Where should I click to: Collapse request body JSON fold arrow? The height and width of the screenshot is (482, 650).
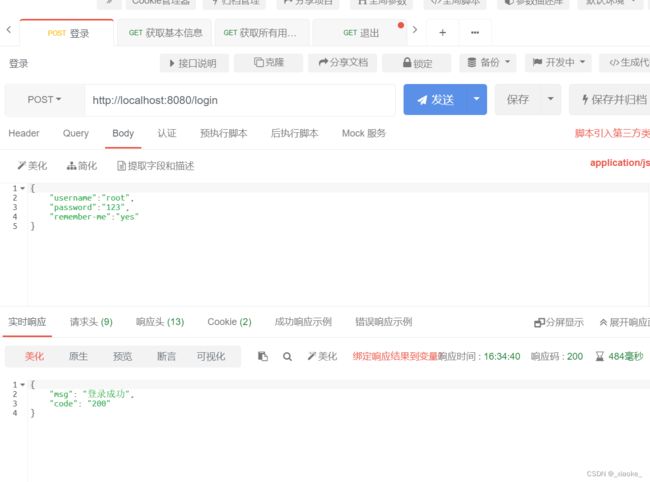(x=22, y=188)
